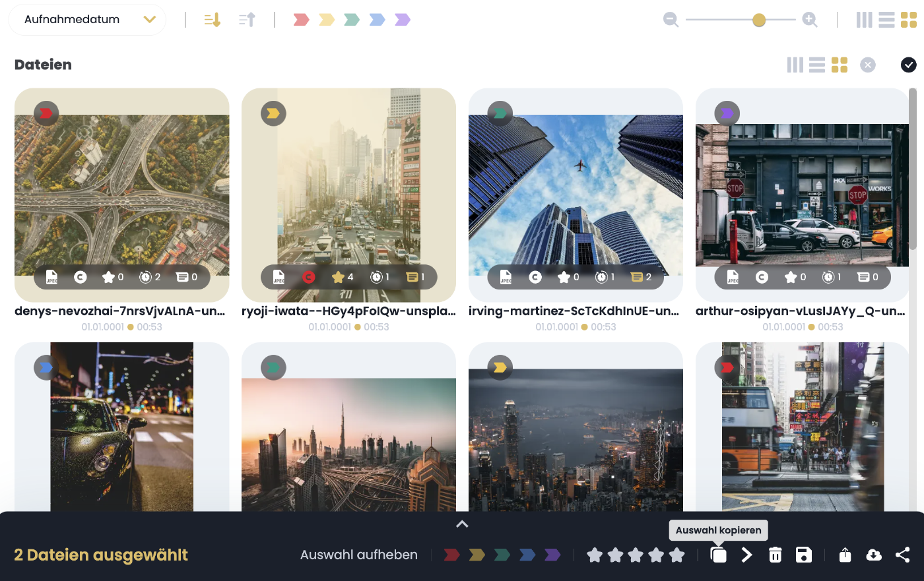924x581 pixels.
Task: Download selection via the cloud icon
Action: pos(873,555)
